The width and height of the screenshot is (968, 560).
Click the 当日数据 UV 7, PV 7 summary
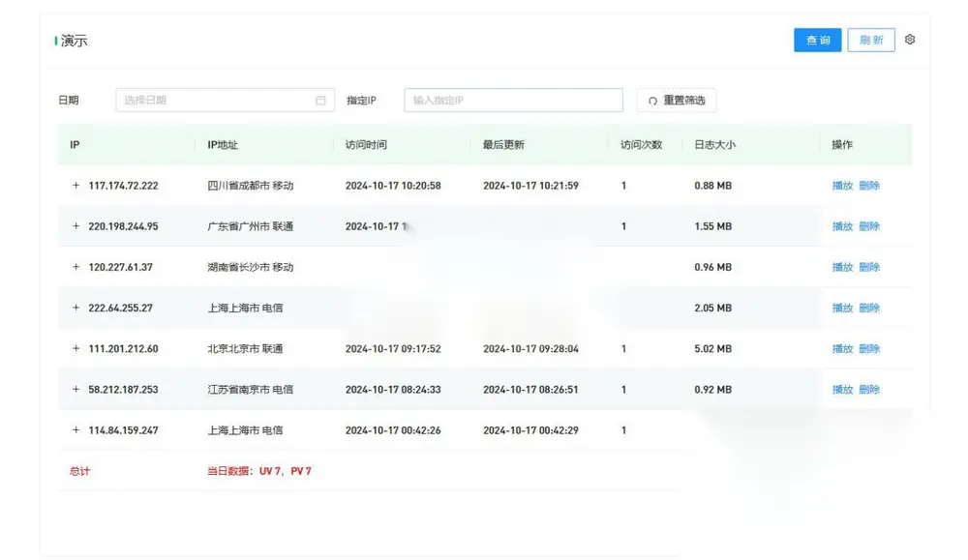coord(259,471)
